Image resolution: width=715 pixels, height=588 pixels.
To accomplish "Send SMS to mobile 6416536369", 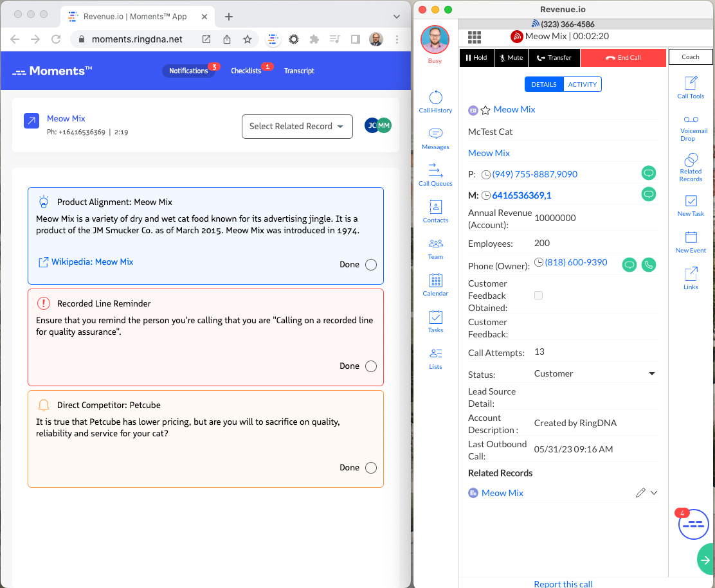I will point(648,194).
